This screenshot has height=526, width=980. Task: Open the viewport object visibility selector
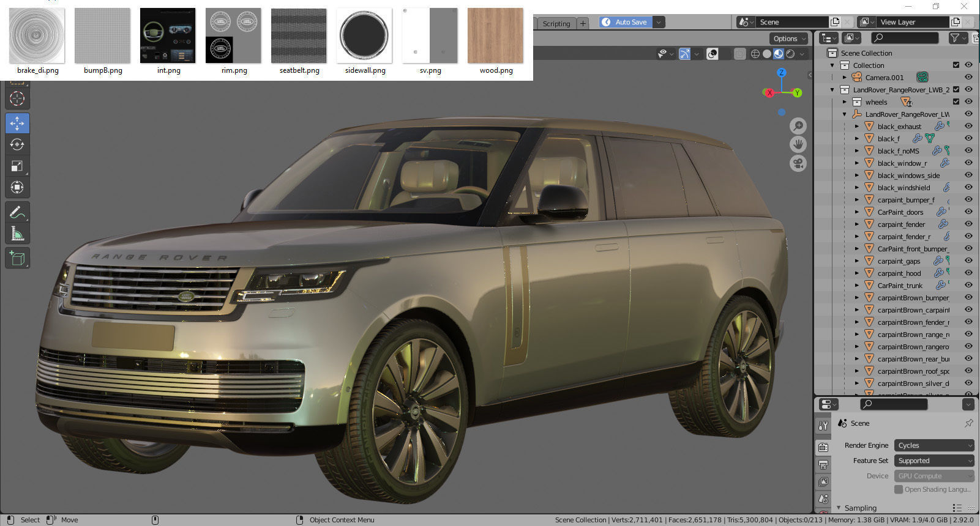pyautogui.click(x=665, y=54)
